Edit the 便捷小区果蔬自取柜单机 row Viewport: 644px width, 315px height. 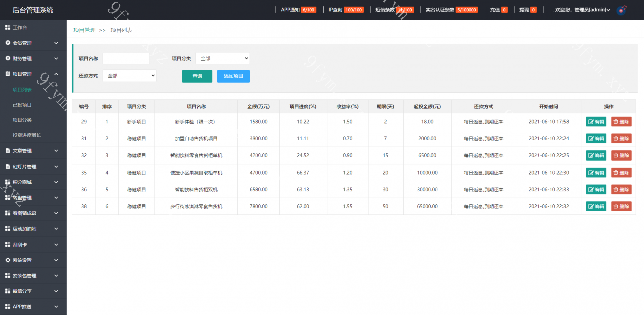(596, 173)
